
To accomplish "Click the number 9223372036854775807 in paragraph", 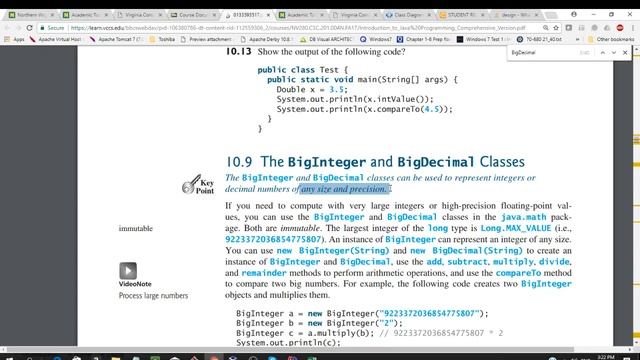I will (273, 240).
